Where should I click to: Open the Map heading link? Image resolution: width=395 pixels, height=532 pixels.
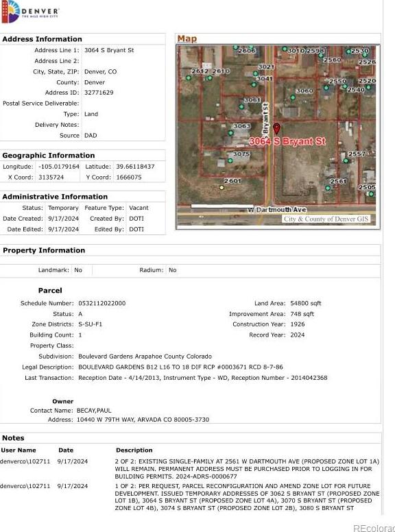coord(187,38)
